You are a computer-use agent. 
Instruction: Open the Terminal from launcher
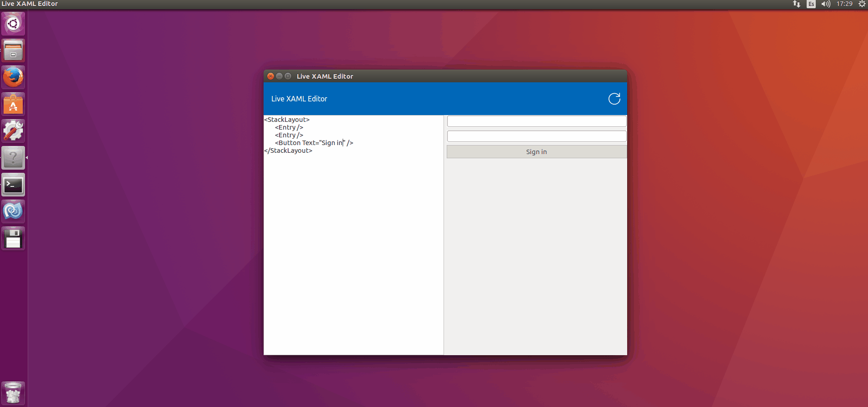coord(13,185)
